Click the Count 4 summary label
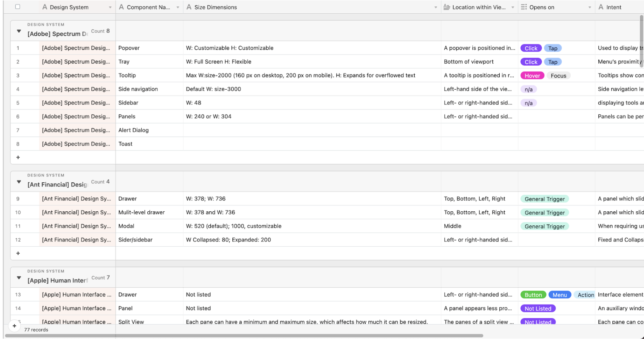This screenshot has width=644, height=339. 100,182
